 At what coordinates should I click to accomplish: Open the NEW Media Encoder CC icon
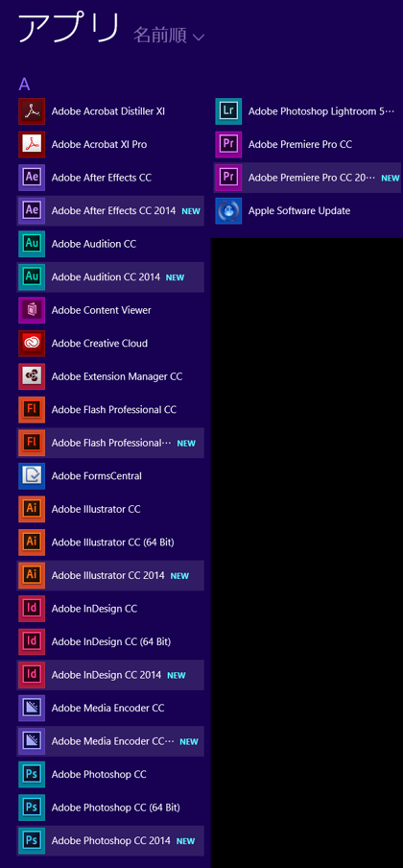(x=32, y=742)
